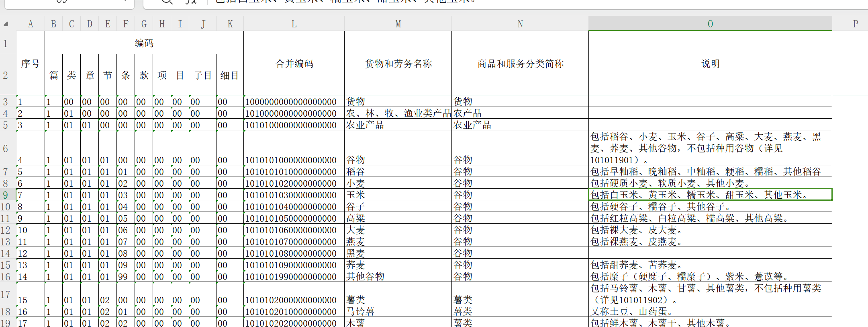Select the cell containing 其他谷物
Viewport: 868px width, 327px height.
tap(398, 277)
